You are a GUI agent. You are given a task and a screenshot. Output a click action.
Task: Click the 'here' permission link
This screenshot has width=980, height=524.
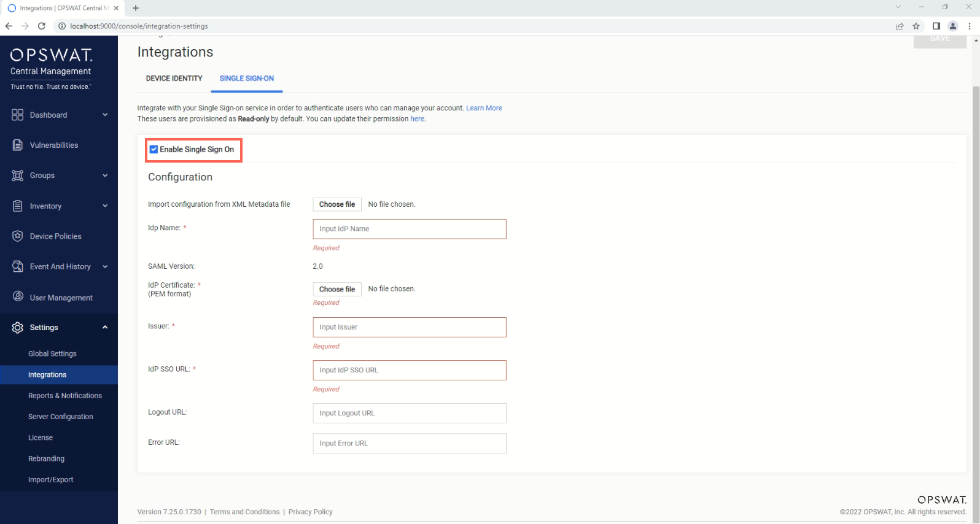tap(418, 119)
